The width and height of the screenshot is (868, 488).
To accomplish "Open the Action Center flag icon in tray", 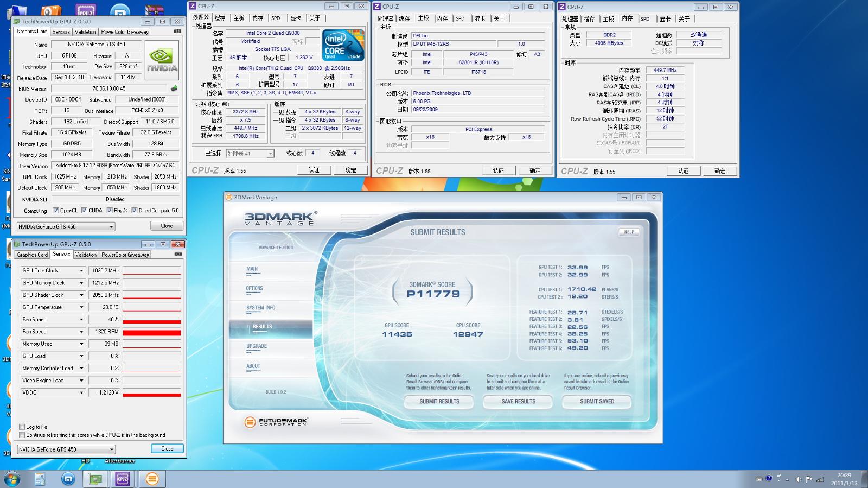I will pyautogui.click(x=809, y=479).
